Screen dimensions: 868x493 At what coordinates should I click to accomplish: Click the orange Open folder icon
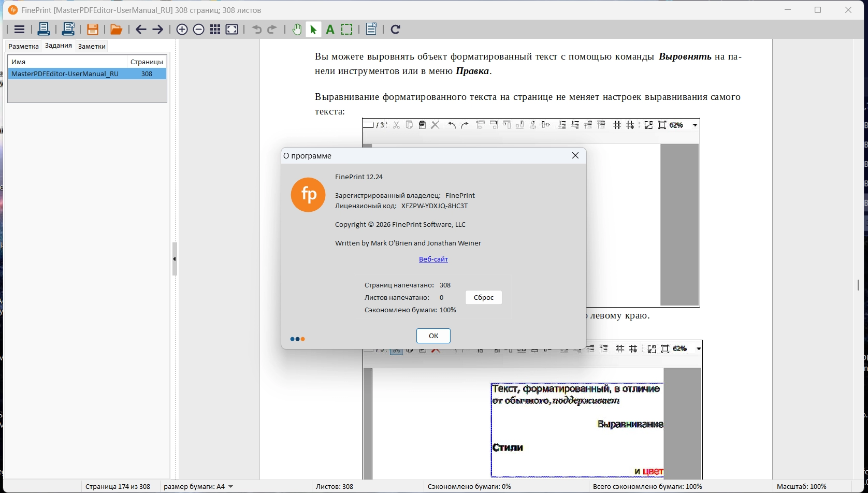117,30
